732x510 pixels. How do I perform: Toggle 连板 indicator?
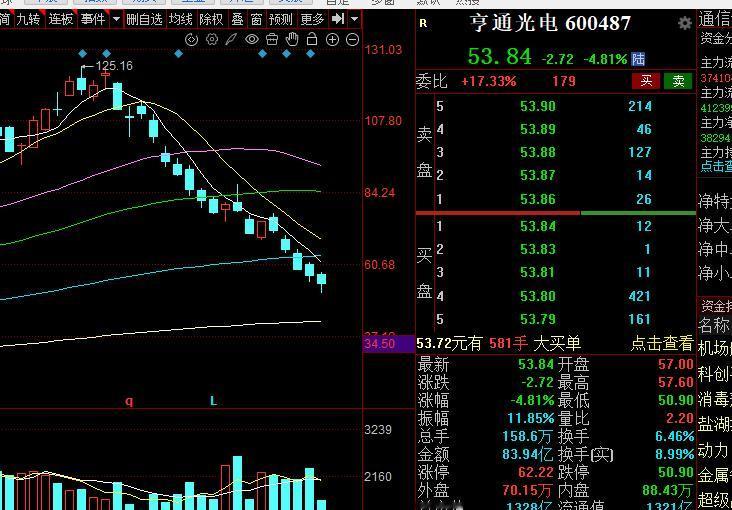click(x=61, y=19)
